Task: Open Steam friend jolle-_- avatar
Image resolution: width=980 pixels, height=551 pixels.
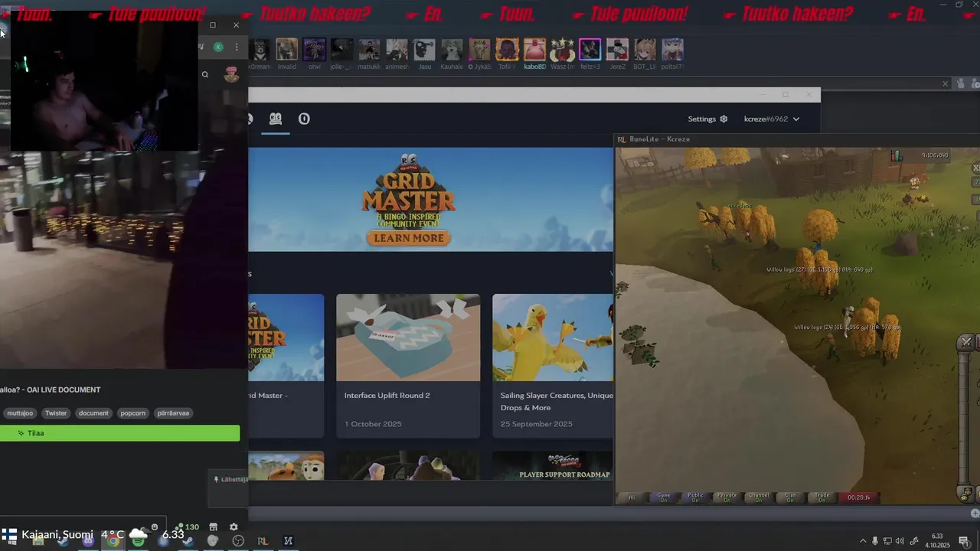Action: pos(342,50)
